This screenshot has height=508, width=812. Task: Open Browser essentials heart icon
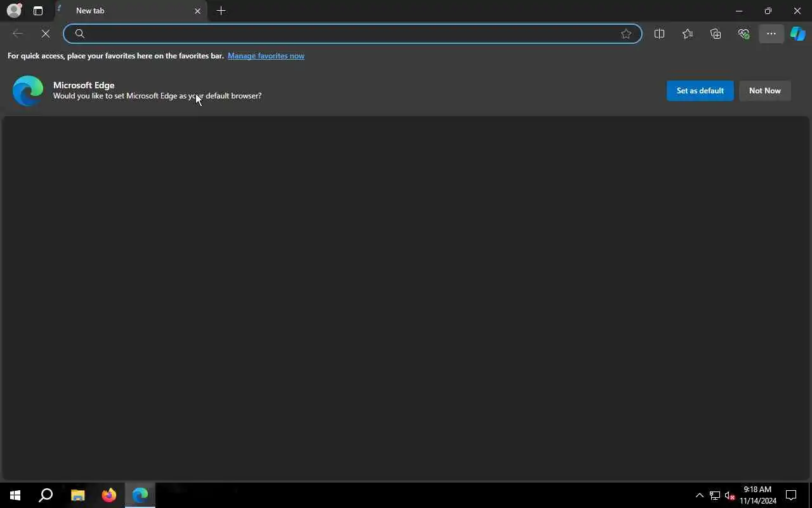[x=743, y=34]
